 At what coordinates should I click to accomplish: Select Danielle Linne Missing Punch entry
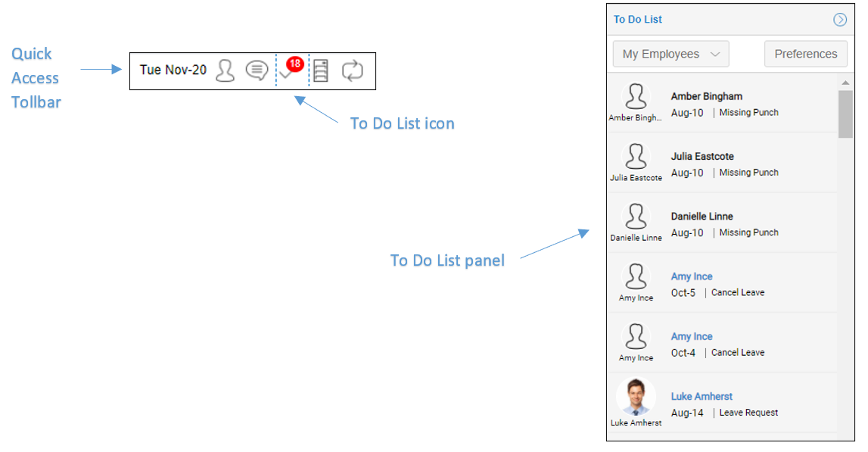(x=723, y=223)
